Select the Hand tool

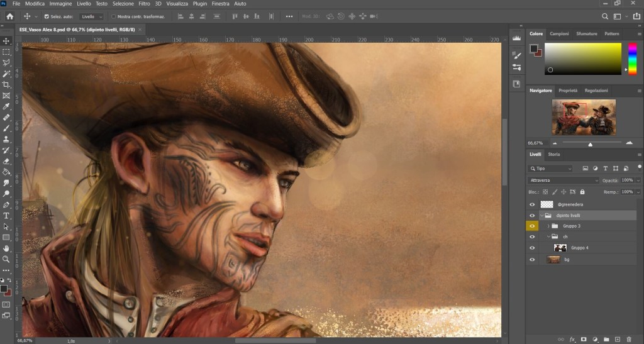[x=6, y=248]
